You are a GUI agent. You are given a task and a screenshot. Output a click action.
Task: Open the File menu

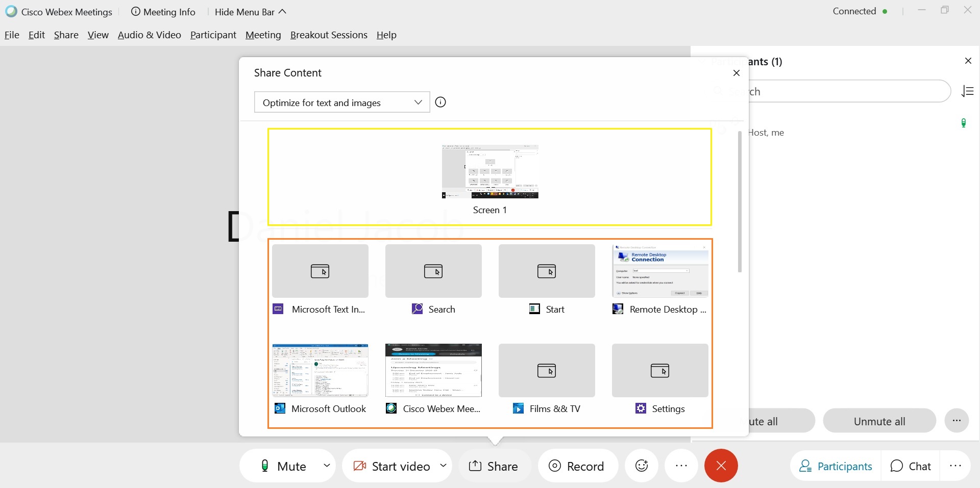pyautogui.click(x=12, y=35)
